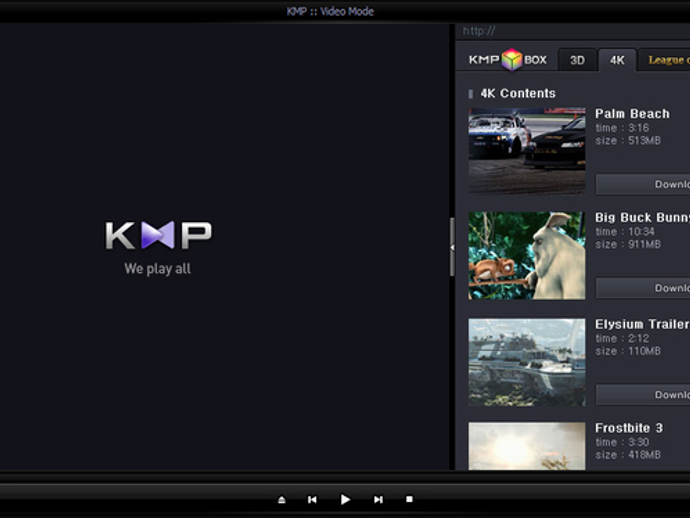Screen dimensions: 690x518
Task: Skip to the previous track
Action: click(x=312, y=500)
